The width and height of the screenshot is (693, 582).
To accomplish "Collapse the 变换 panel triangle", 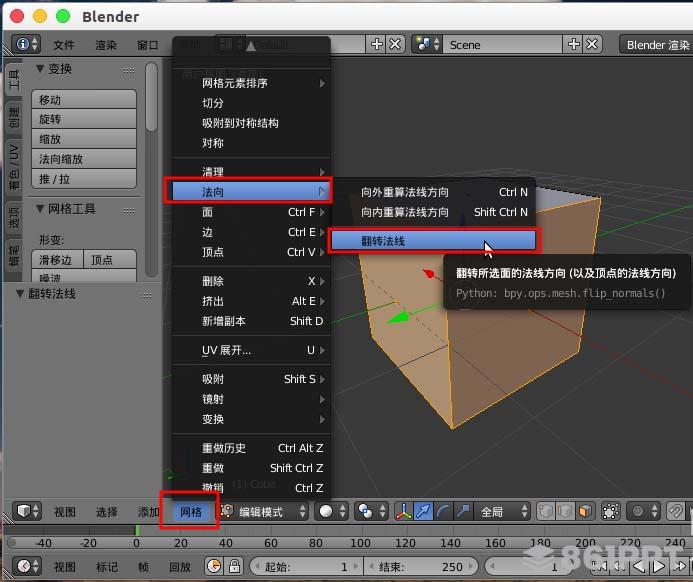I will [x=40, y=68].
